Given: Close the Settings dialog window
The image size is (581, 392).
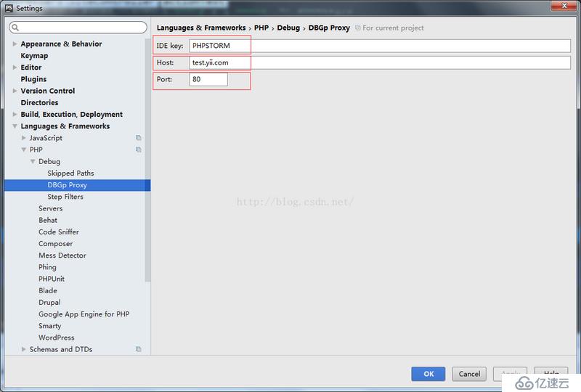Looking at the screenshot, I should [564, 6].
